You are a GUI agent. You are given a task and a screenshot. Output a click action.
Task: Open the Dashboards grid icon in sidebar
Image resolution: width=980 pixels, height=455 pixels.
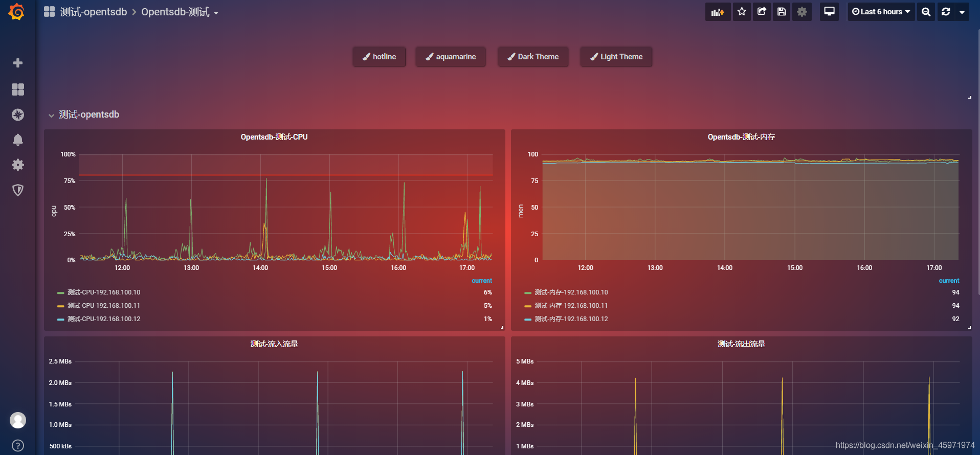[x=18, y=89]
